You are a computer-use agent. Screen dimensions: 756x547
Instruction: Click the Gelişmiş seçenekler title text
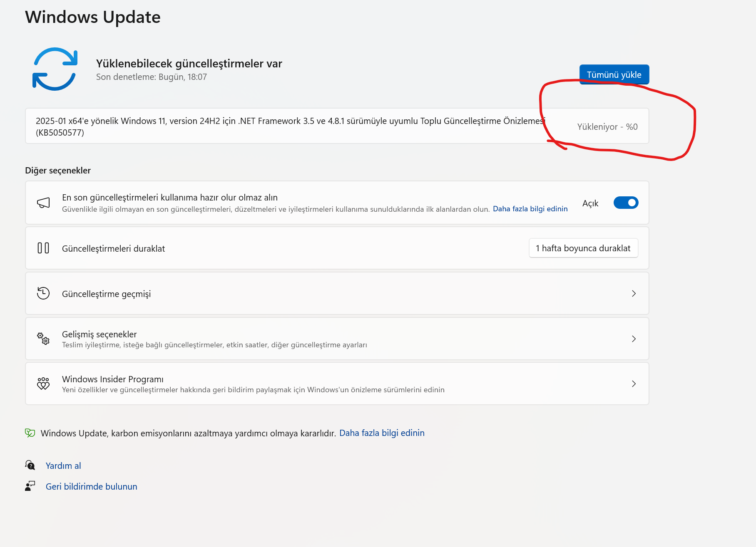[99, 334]
